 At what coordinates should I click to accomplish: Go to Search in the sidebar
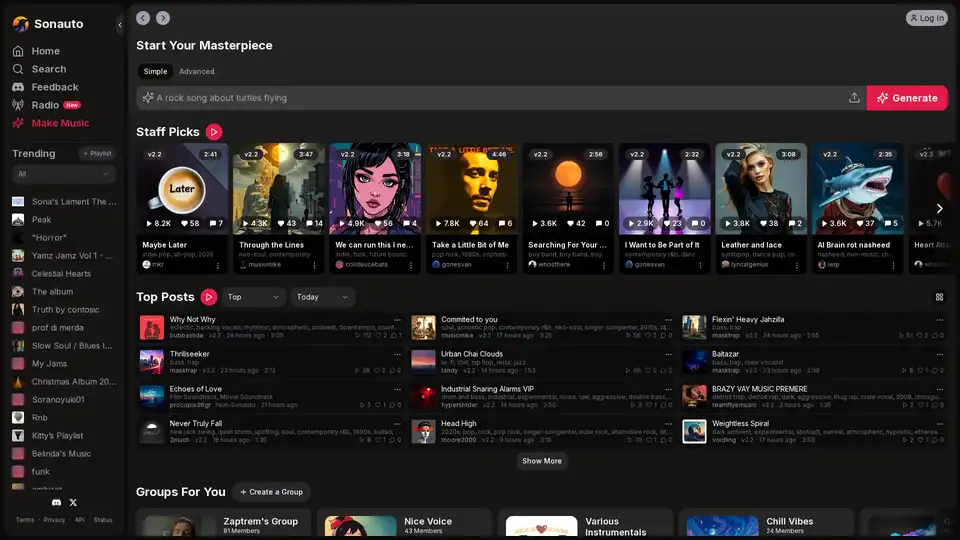click(48, 69)
